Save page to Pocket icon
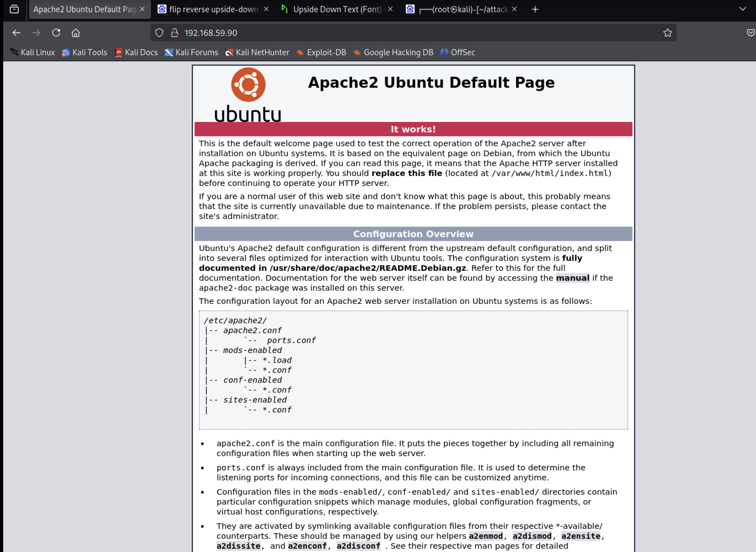The width and height of the screenshot is (756, 552). [x=750, y=33]
